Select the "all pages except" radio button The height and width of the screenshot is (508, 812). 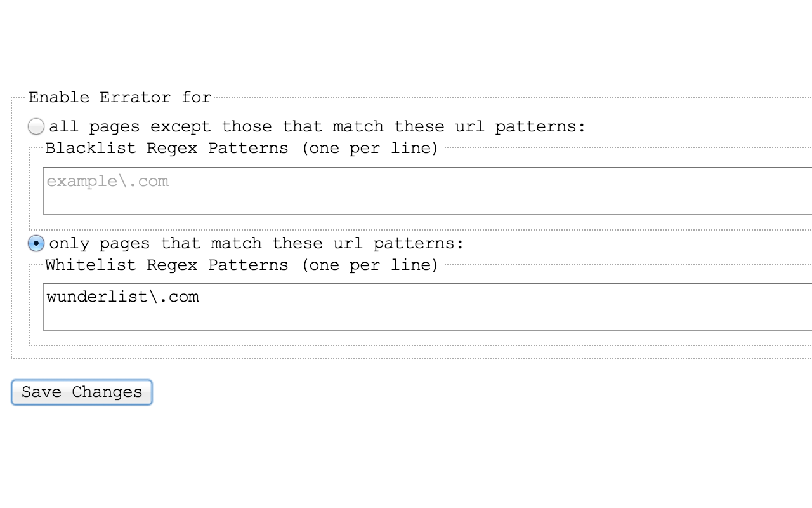pos(36,126)
